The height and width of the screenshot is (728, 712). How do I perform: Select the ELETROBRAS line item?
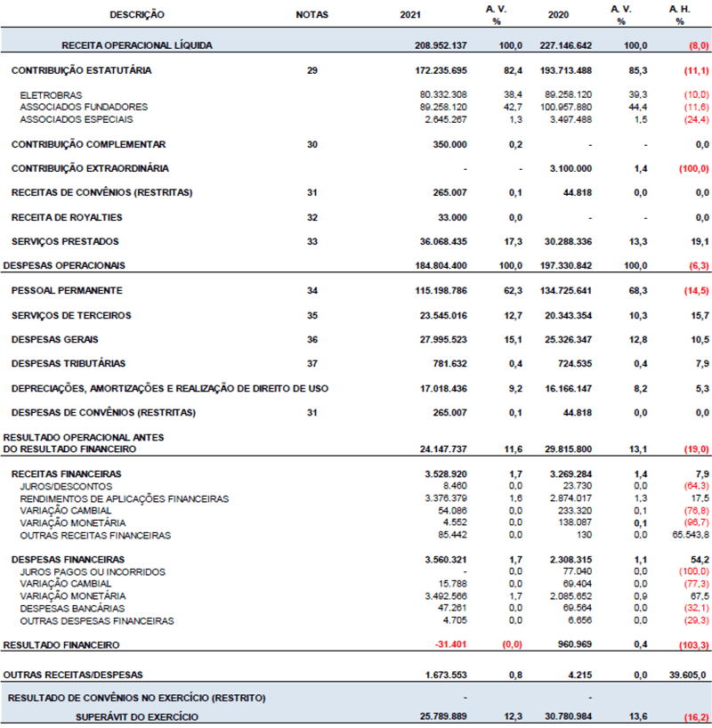click(51, 94)
